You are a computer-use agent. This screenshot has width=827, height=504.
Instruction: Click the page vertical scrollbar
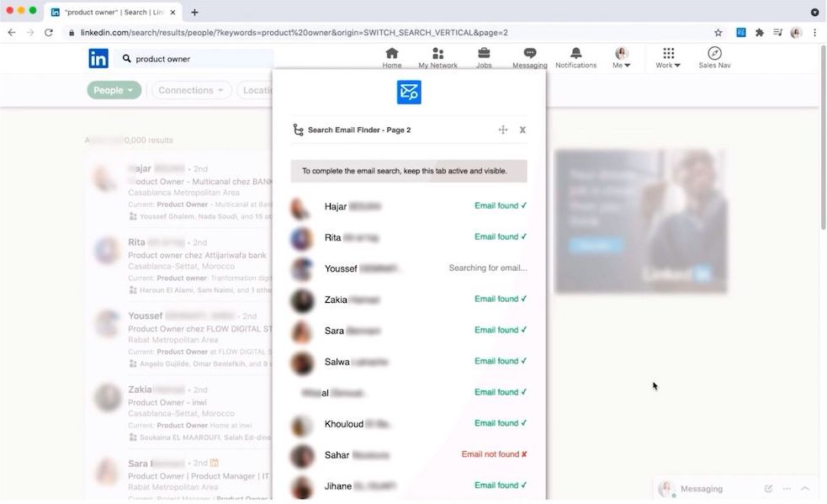click(823, 138)
